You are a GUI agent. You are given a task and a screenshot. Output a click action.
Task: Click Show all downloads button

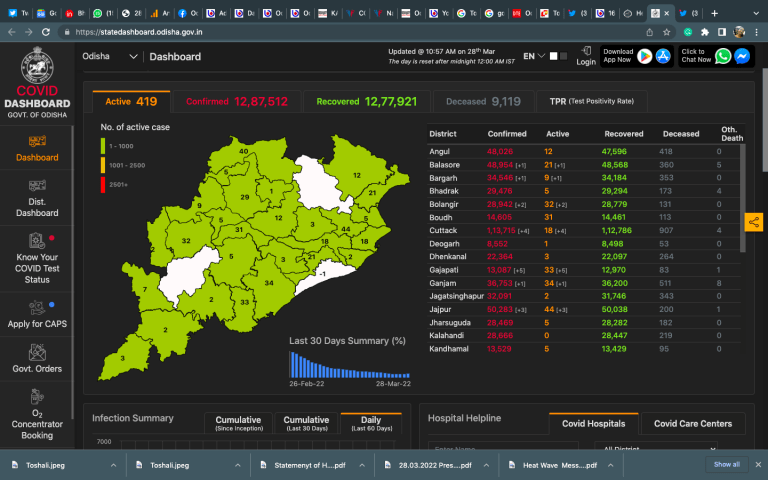click(x=727, y=464)
